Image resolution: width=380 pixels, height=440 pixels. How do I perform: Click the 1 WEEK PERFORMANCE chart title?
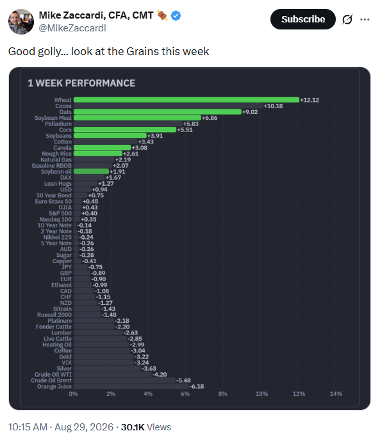click(81, 83)
